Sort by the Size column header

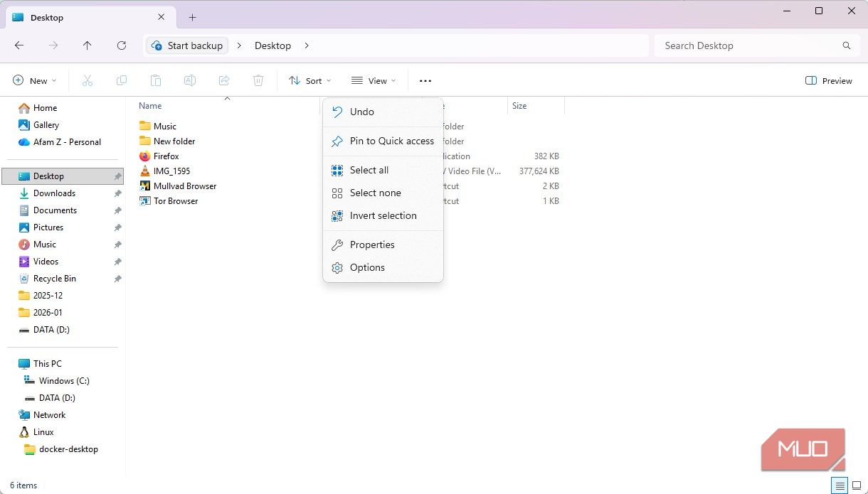click(520, 106)
